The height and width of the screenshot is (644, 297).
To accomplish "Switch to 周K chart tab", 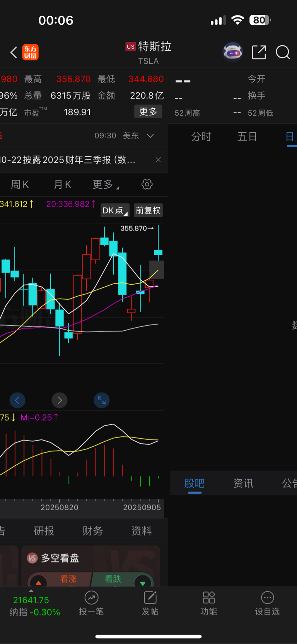I will (x=20, y=184).
